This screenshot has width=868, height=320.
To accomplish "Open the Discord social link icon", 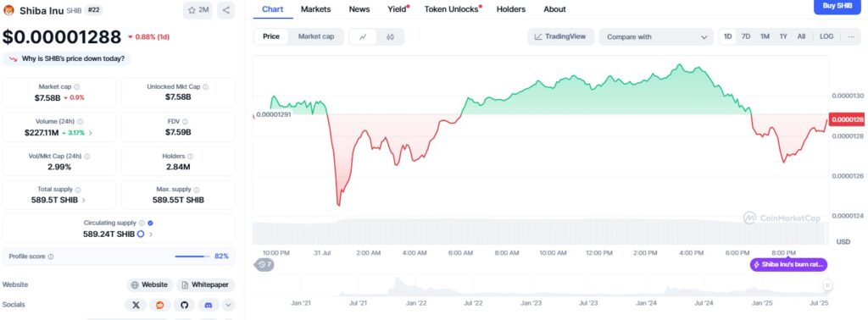I will (x=209, y=305).
